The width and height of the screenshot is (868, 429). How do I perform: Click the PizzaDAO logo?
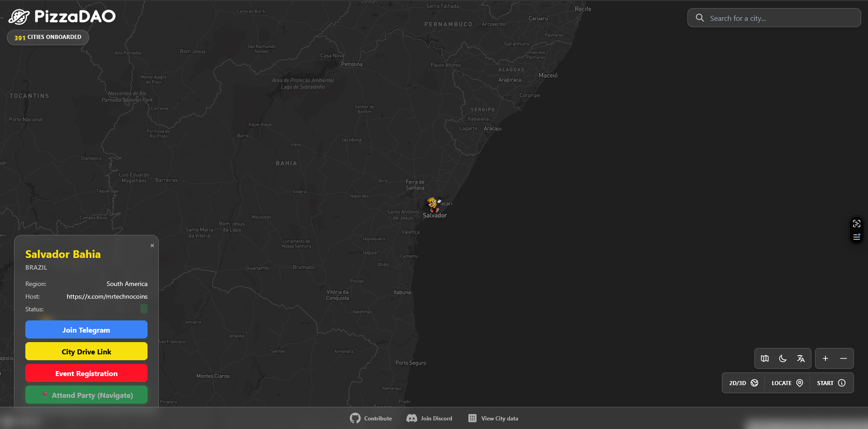[x=62, y=17]
